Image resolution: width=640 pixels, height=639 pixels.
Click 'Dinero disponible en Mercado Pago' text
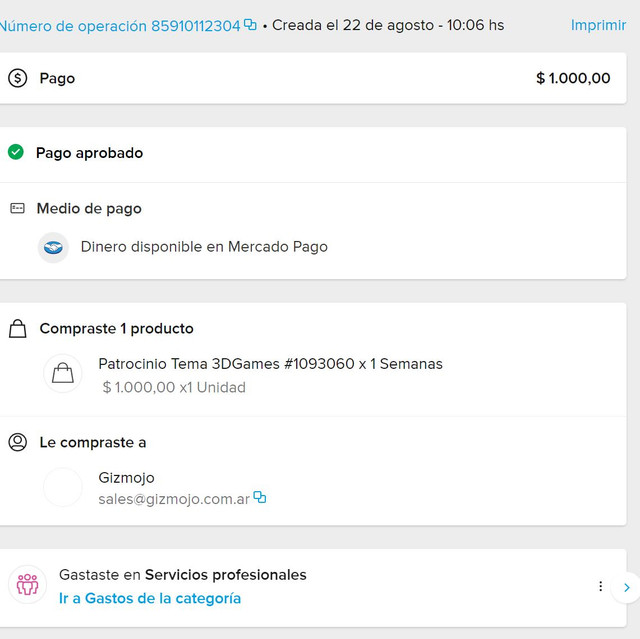tap(204, 247)
